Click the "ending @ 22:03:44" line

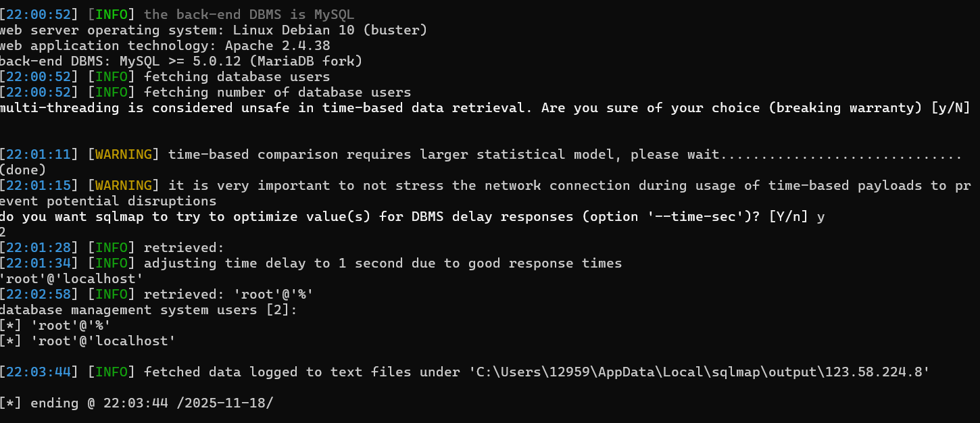[x=137, y=403]
